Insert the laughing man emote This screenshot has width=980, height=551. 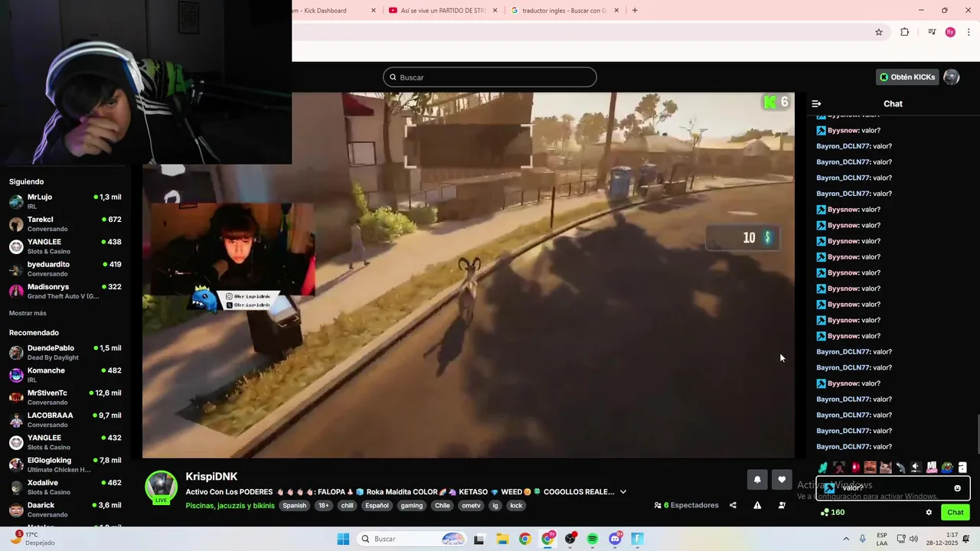pos(870,467)
